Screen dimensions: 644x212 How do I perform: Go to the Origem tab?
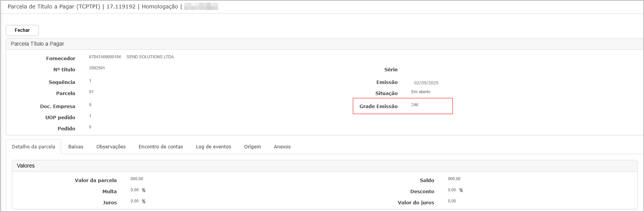(252, 147)
